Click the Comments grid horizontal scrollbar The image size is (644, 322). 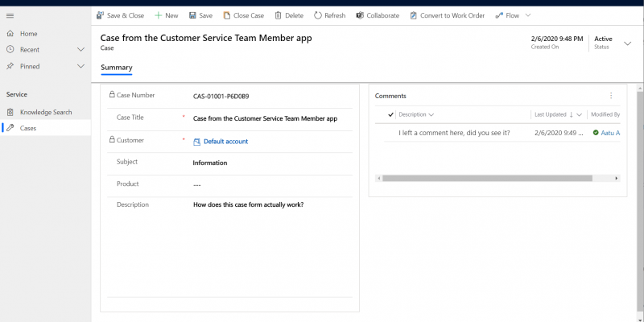click(487, 178)
